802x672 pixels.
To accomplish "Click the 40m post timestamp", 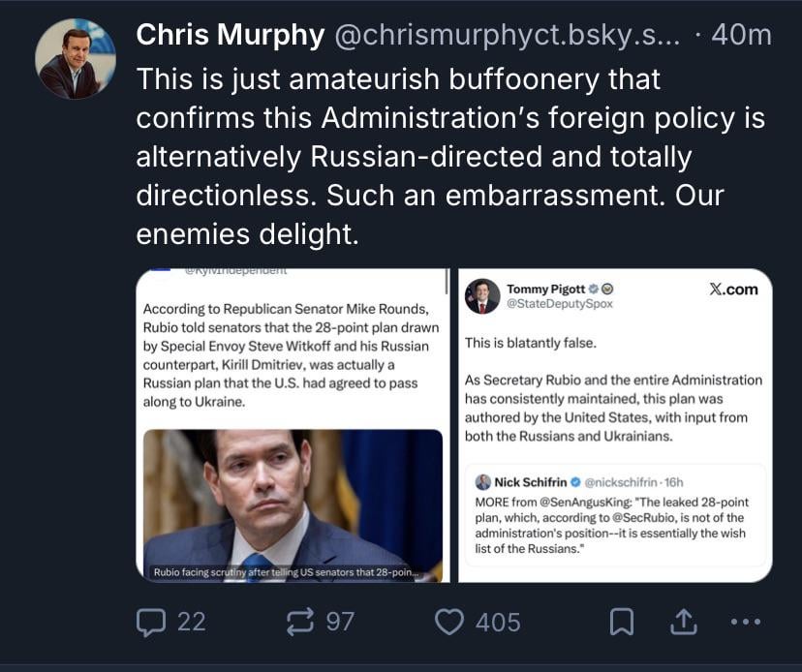I will point(741,36).
